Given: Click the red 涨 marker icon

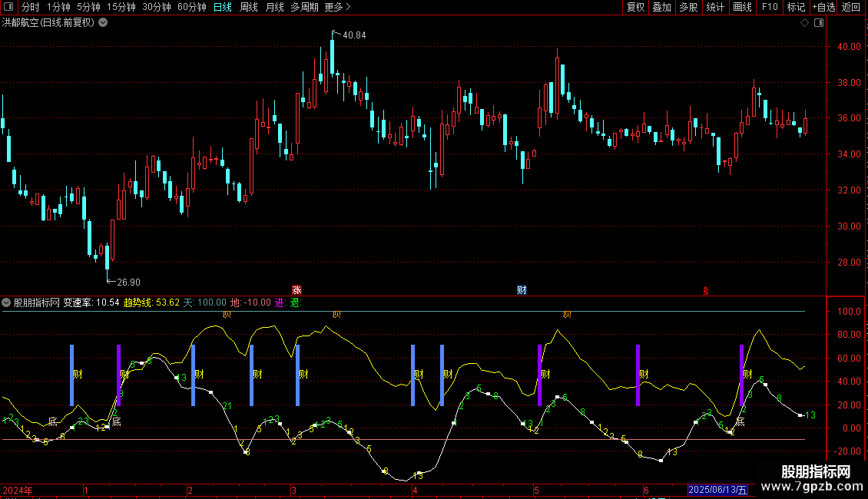Looking at the screenshot, I should 297,290.
